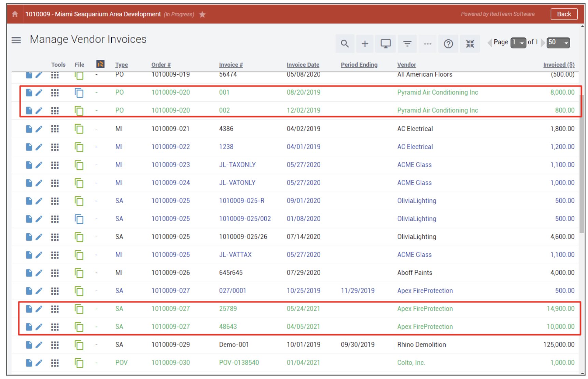Edit invoice POV-0138540 with pencil
Screen dimensions: 588x379
coord(39,363)
